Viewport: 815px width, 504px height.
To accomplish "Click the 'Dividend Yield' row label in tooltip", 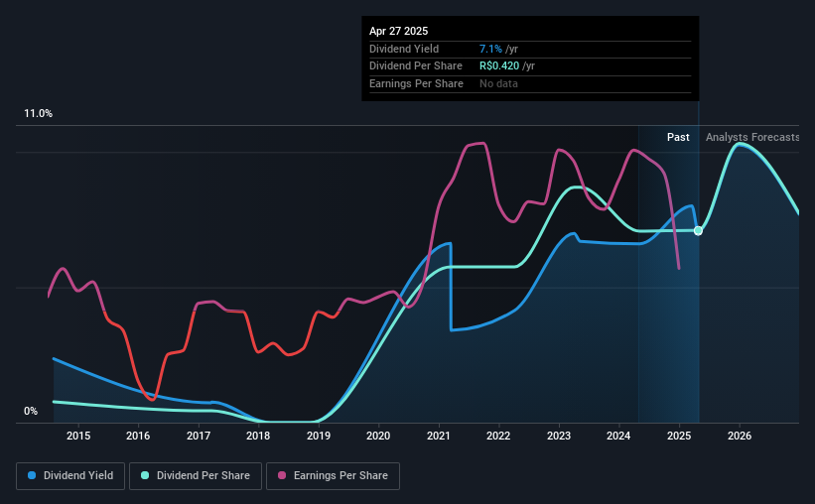I will (x=404, y=49).
